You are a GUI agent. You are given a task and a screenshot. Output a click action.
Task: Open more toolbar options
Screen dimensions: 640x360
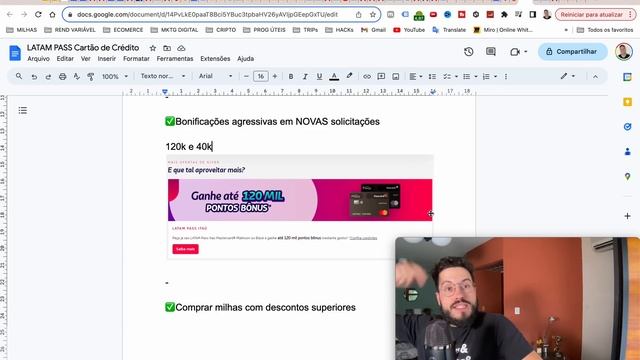[506, 76]
